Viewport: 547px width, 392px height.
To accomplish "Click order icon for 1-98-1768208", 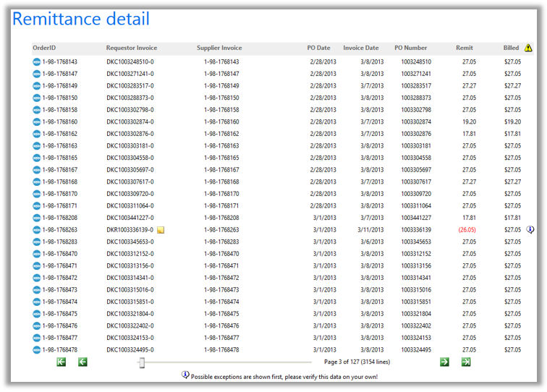I will click(37, 218).
